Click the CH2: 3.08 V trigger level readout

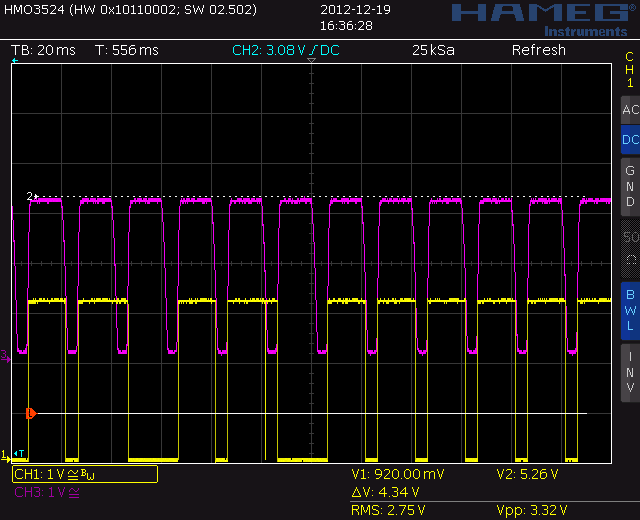pos(286,50)
